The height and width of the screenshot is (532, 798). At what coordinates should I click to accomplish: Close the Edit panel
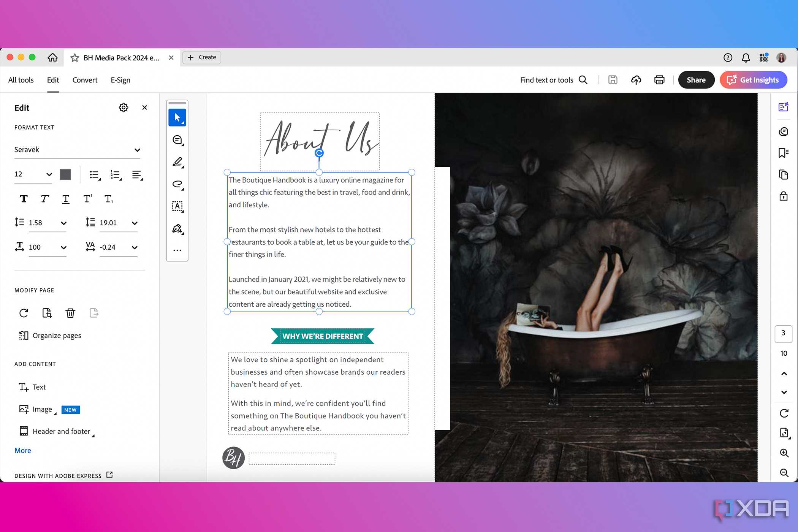144,108
